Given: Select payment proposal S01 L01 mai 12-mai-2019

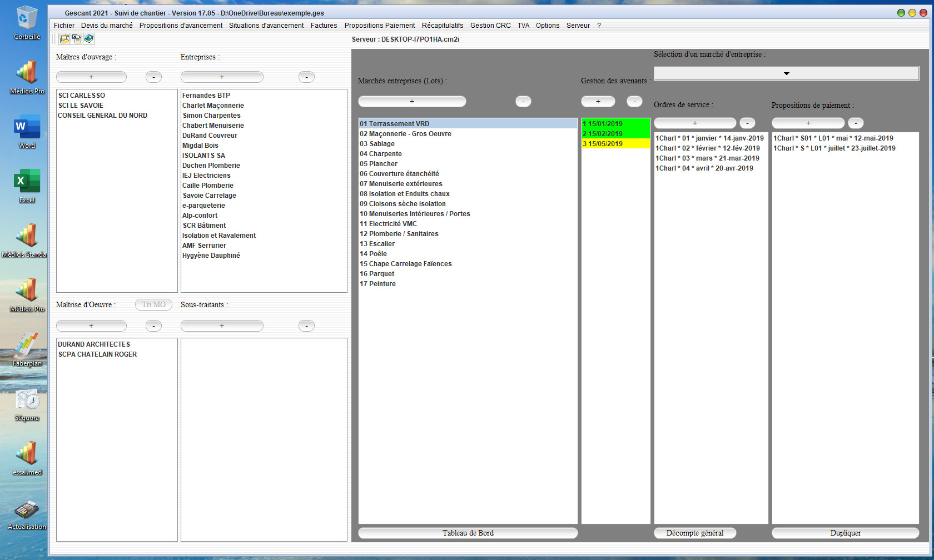Looking at the screenshot, I should click(x=845, y=138).
